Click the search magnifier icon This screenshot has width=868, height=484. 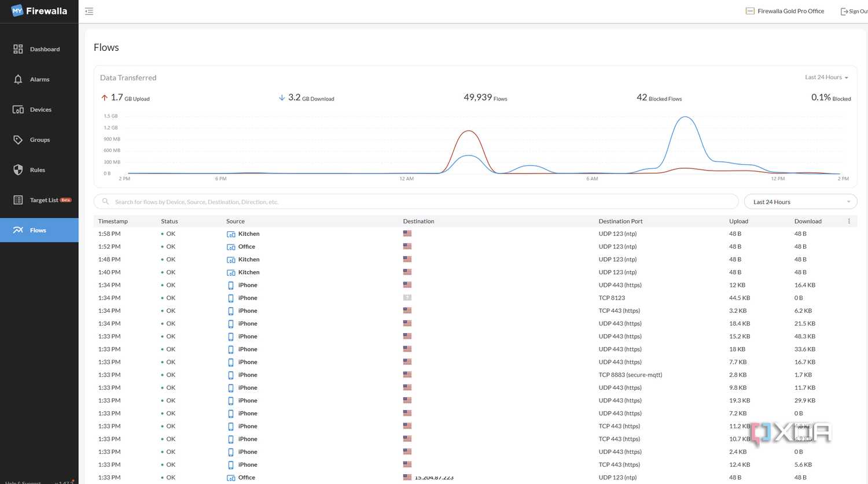pos(105,202)
